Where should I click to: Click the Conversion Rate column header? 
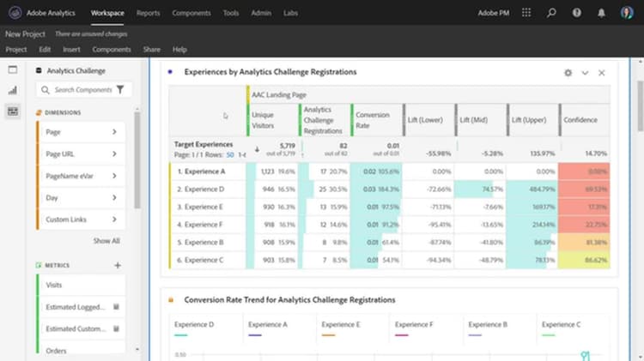(377, 120)
